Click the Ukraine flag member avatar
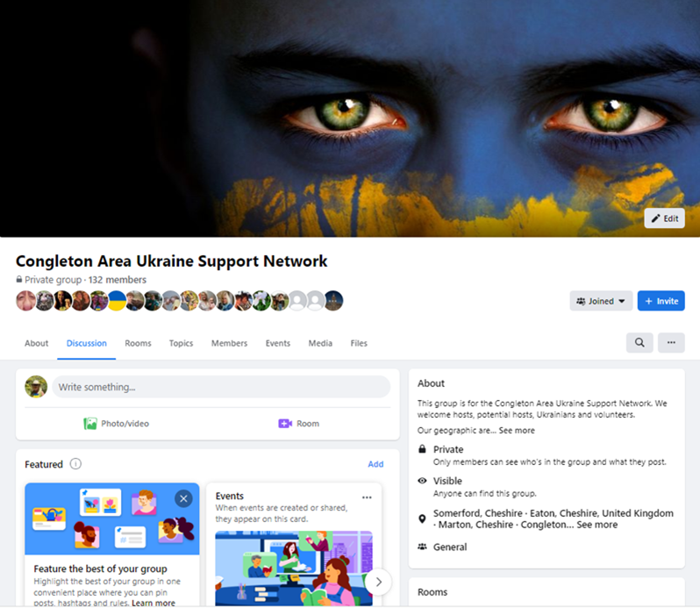The height and width of the screenshot is (615, 700). [x=117, y=301]
